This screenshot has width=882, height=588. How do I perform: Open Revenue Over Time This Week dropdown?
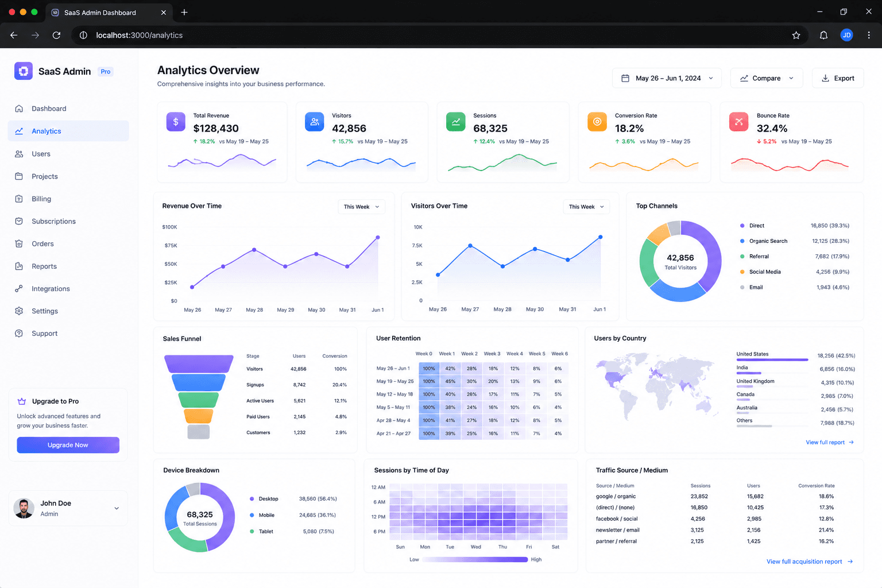[361, 207]
